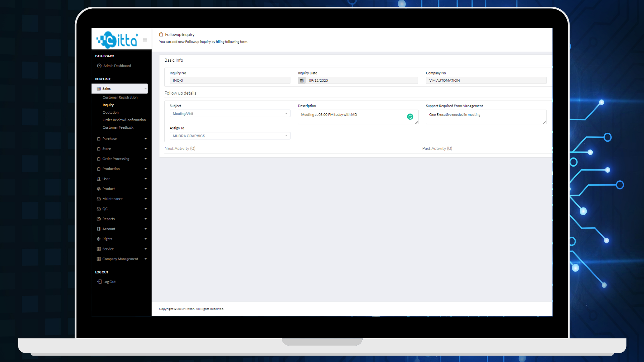The width and height of the screenshot is (644, 362).
Task: Expand the Company Management menu arrow
Action: pyautogui.click(x=146, y=259)
